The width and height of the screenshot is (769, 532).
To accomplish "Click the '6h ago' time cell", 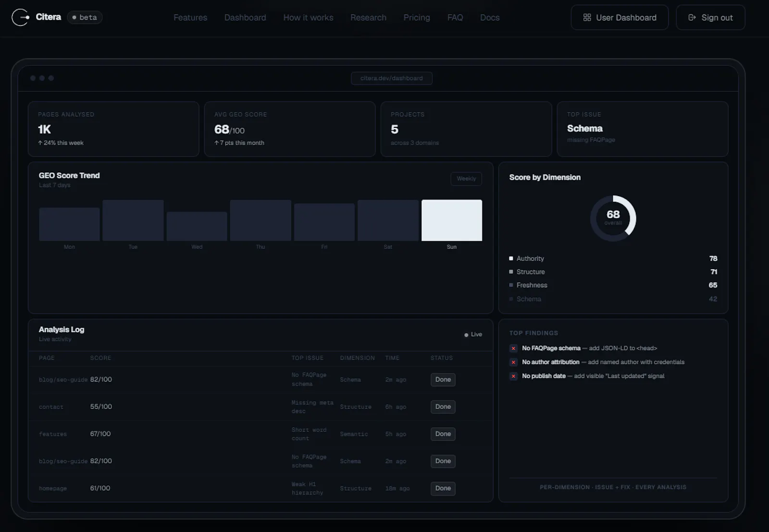I will click(396, 407).
